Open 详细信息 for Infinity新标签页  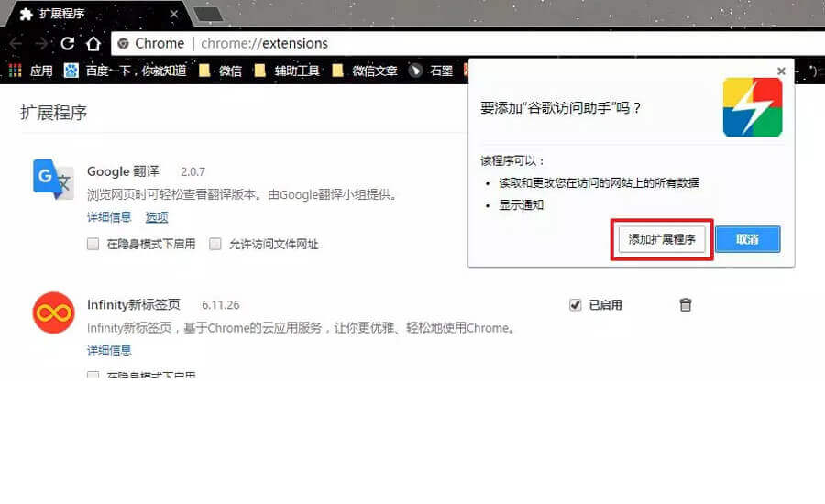coord(109,350)
